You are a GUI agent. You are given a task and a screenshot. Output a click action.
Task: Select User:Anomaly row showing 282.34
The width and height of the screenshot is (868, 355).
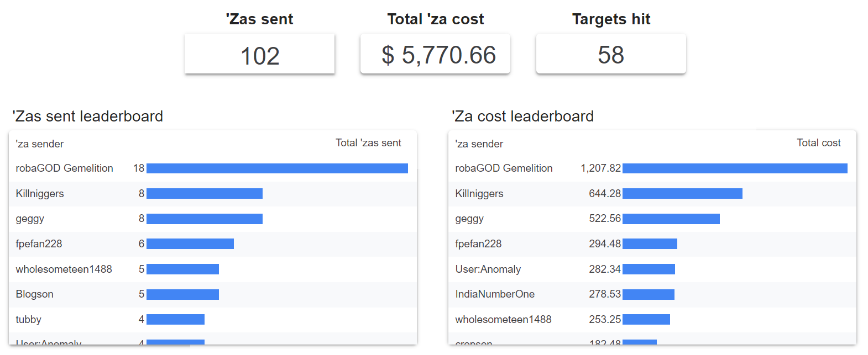488,269
